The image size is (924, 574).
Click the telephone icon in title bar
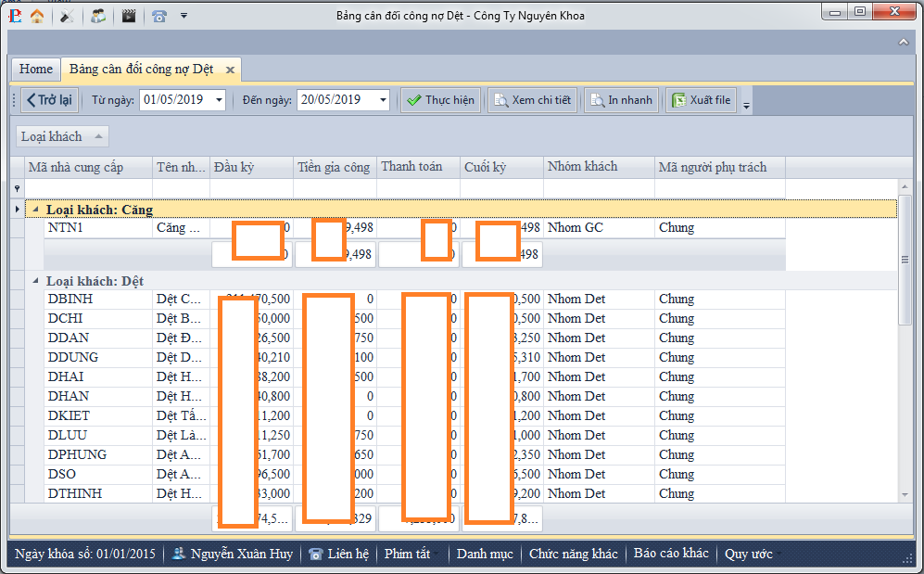point(159,16)
